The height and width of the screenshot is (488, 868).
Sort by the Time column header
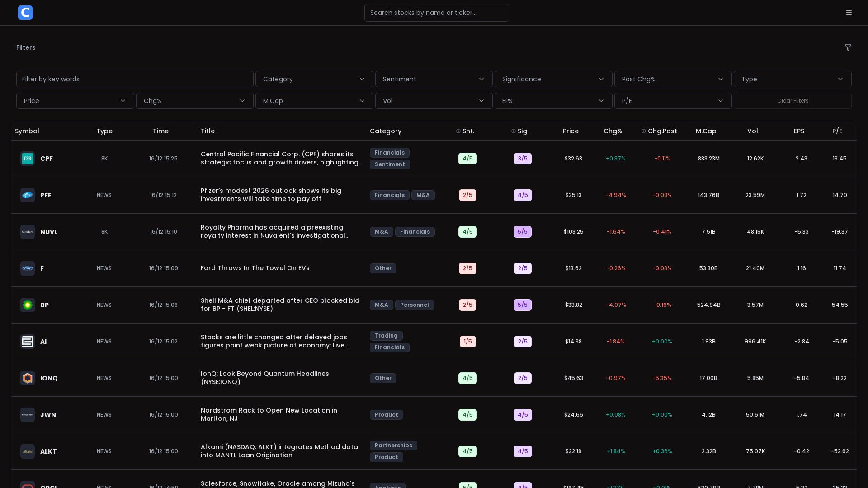pyautogui.click(x=160, y=131)
